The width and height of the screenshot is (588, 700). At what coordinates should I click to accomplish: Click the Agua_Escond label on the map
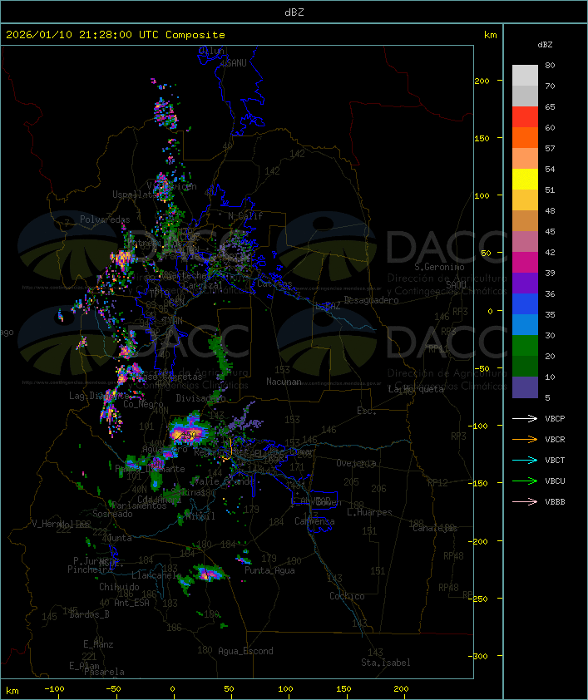click(245, 651)
